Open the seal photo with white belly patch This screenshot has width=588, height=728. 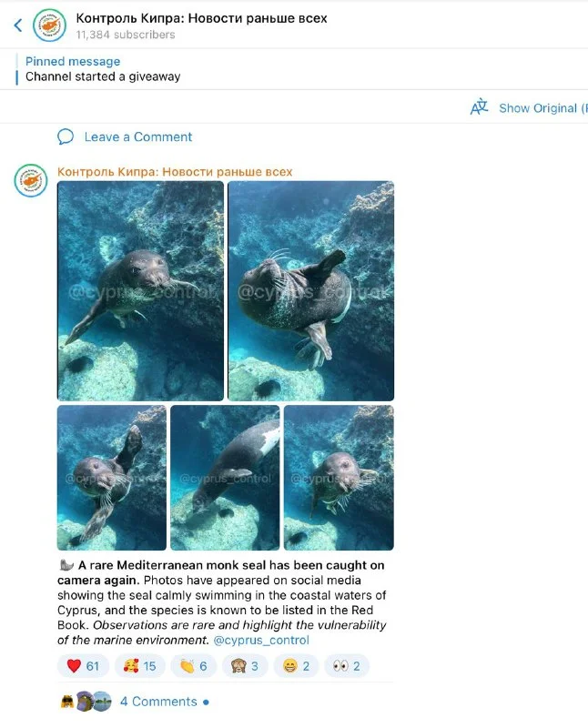225,478
